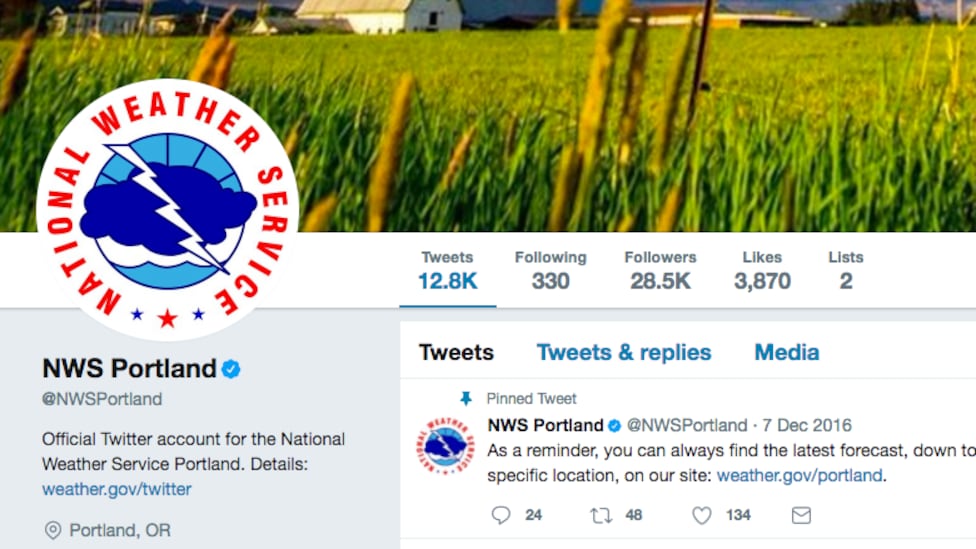Like the pinned tweet with heart icon

tap(702, 515)
